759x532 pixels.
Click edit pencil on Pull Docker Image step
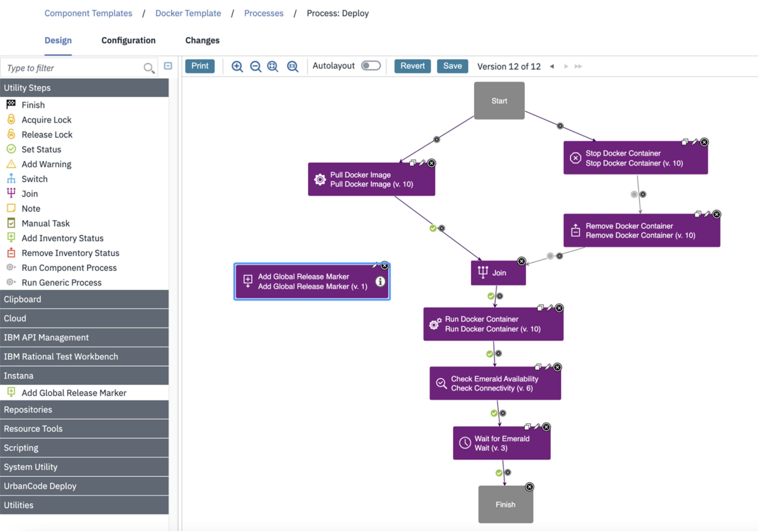click(422, 163)
